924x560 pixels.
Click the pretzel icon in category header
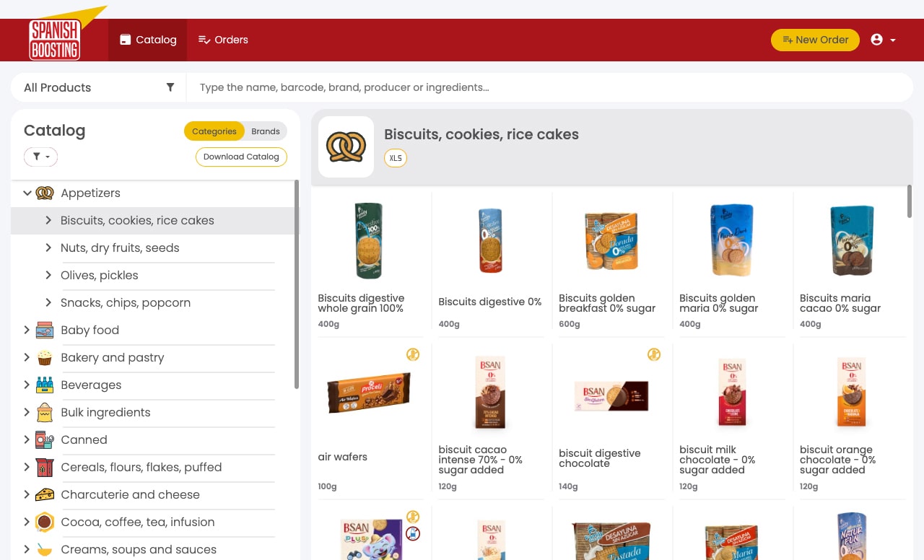(x=346, y=146)
